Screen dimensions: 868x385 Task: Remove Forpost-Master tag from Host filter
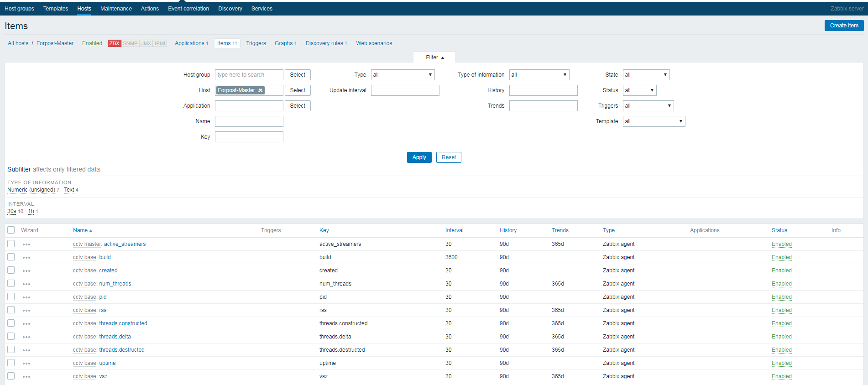[x=261, y=90]
